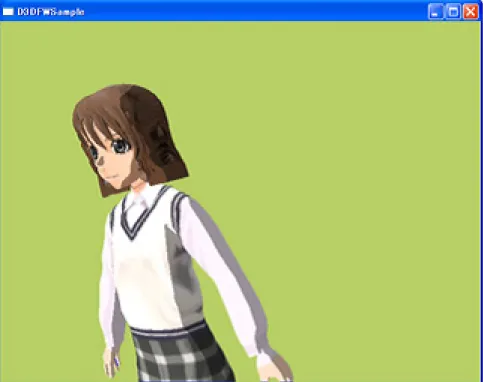
Task: Maximize the D3DFWSample window
Action: (x=453, y=12)
